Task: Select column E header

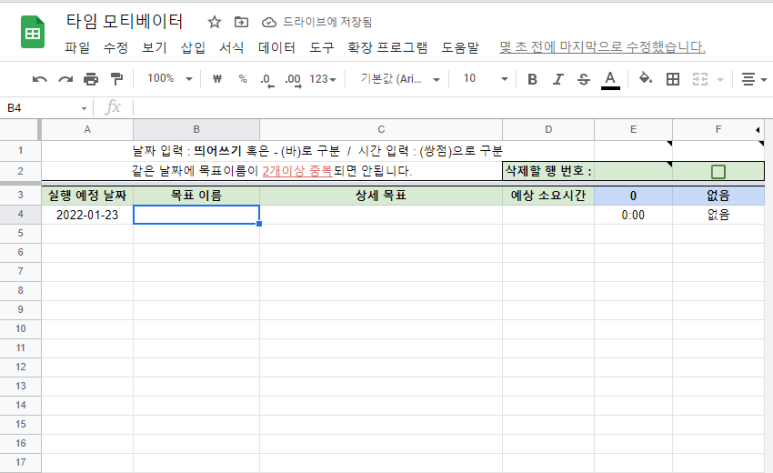Action: coord(633,129)
